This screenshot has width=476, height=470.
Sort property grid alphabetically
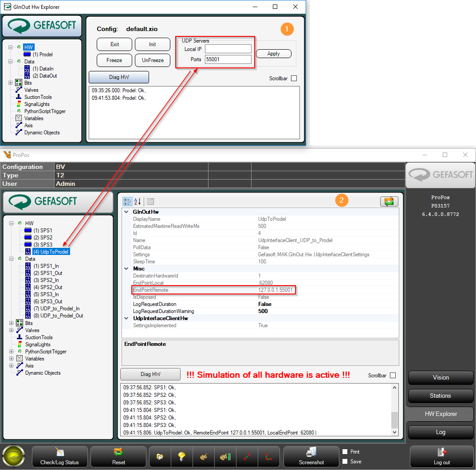[x=137, y=201]
